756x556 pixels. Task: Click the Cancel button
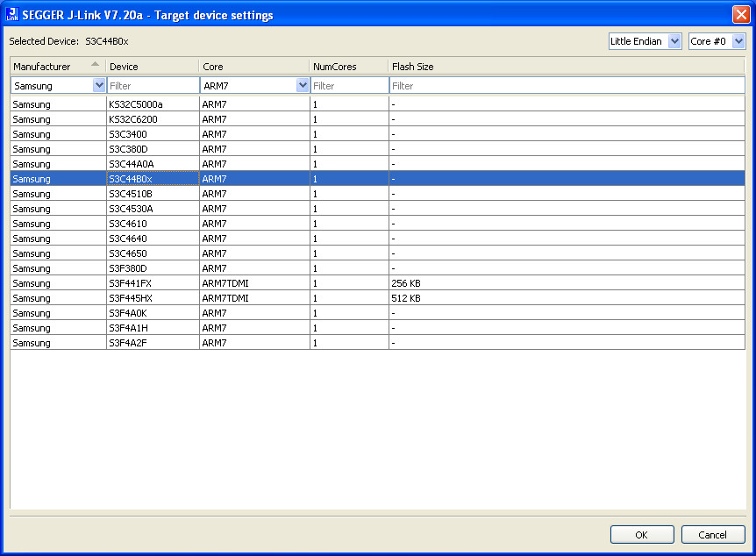tap(713, 535)
